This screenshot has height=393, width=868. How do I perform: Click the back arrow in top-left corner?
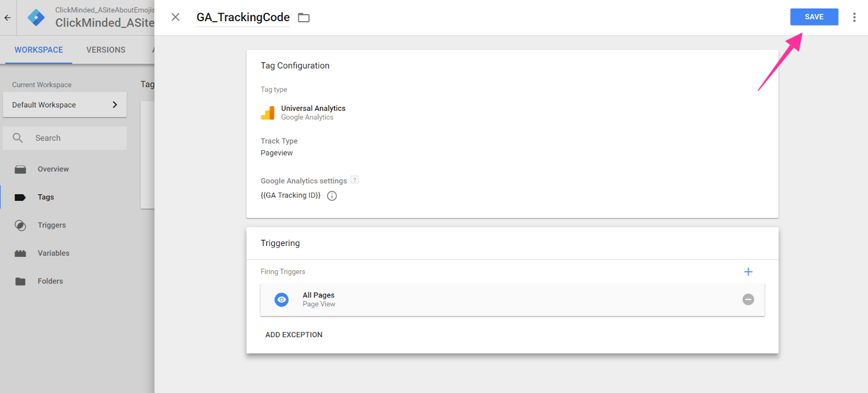pyautogui.click(x=8, y=17)
